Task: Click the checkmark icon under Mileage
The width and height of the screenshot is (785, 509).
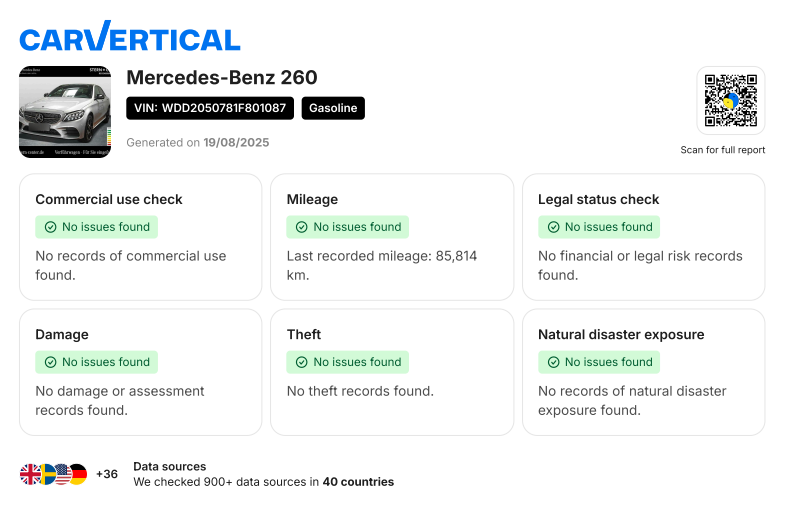Action: [x=301, y=227]
